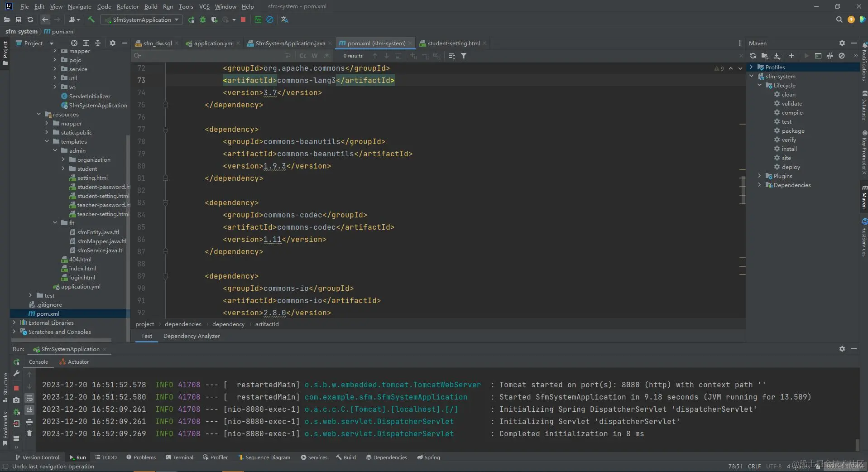Open the Project view dropdown

pyautogui.click(x=34, y=43)
